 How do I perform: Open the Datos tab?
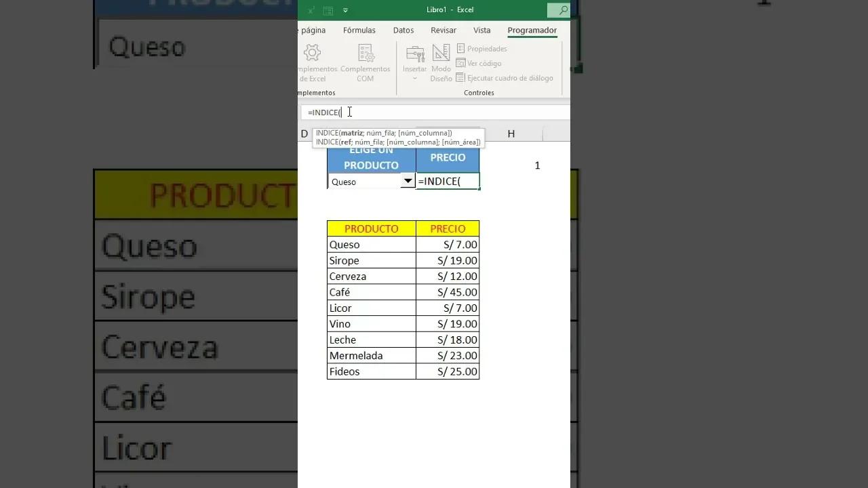403,30
